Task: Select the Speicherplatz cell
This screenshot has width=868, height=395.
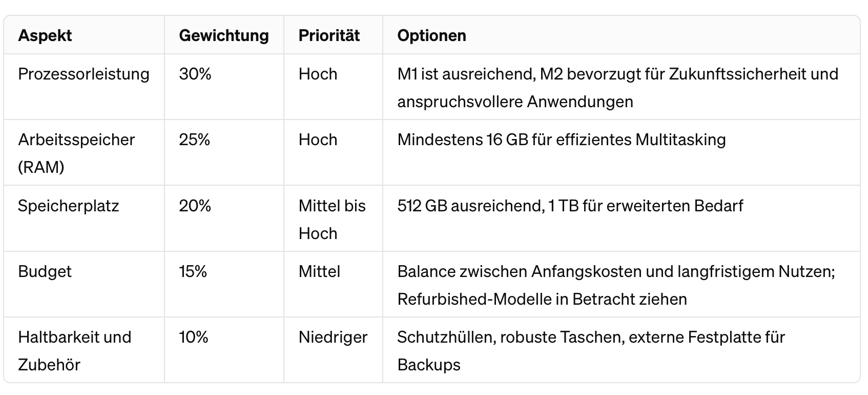Action: tap(68, 206)
